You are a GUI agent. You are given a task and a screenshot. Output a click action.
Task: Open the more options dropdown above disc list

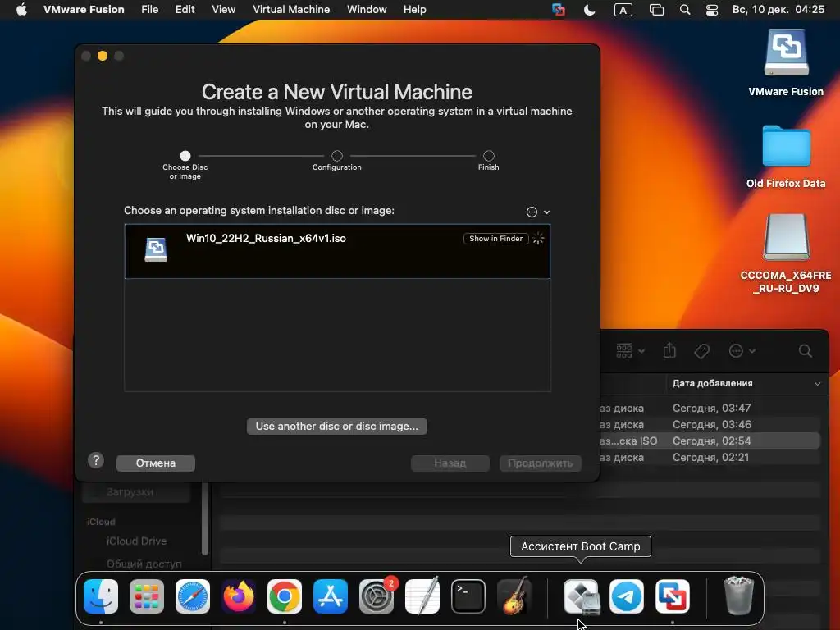point(538,212)
